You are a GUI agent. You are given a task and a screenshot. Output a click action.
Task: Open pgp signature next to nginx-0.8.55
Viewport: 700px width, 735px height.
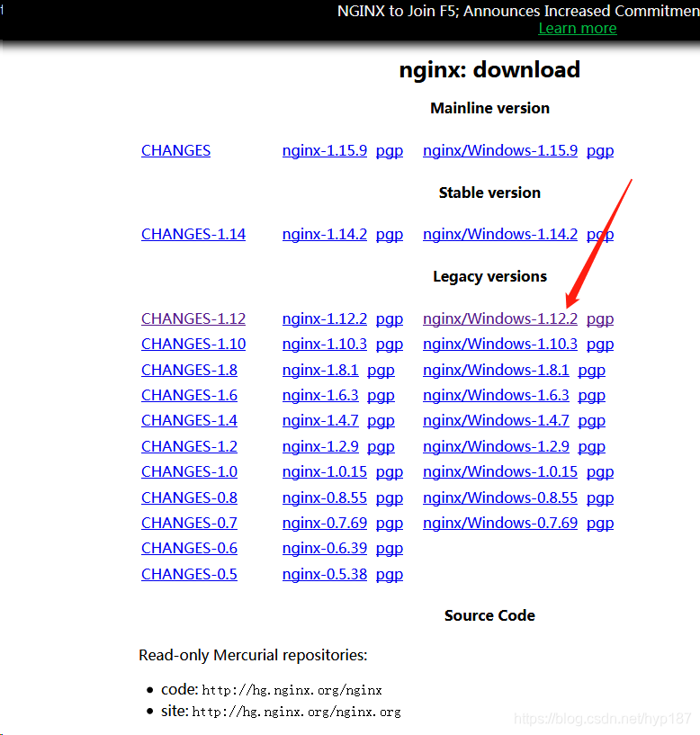(390, 498)
